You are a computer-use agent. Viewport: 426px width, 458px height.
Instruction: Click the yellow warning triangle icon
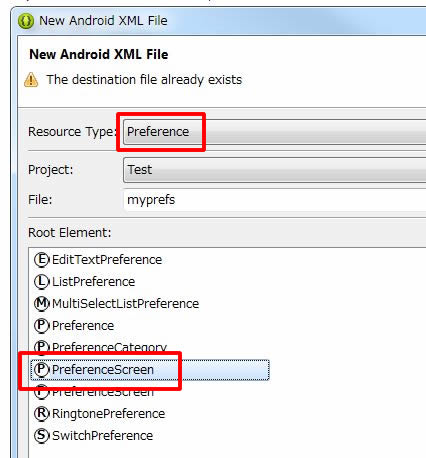(x=31, y=80)
